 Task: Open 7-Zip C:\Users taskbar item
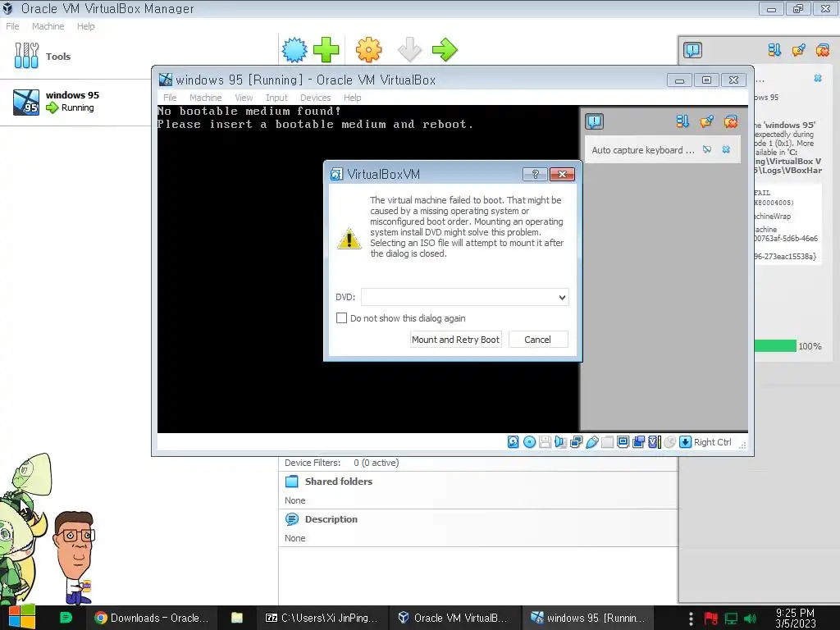point(322,618)
